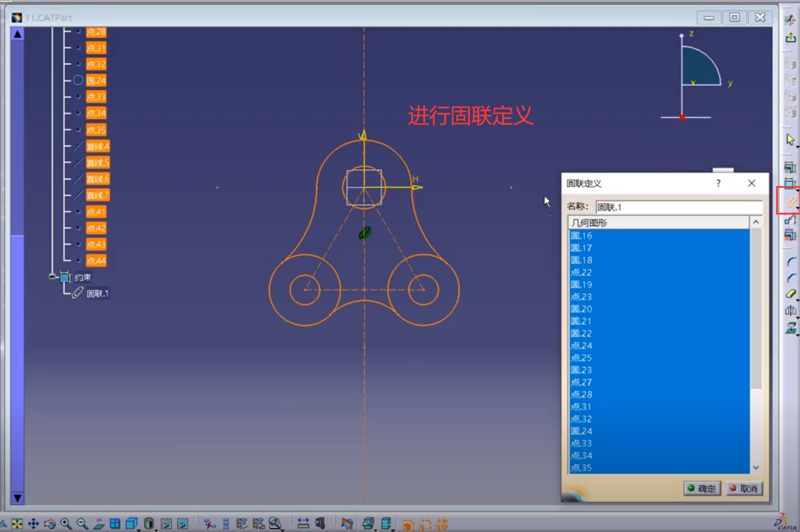Click 确定 to confirm fix-together definition

[x=702, y=488]
